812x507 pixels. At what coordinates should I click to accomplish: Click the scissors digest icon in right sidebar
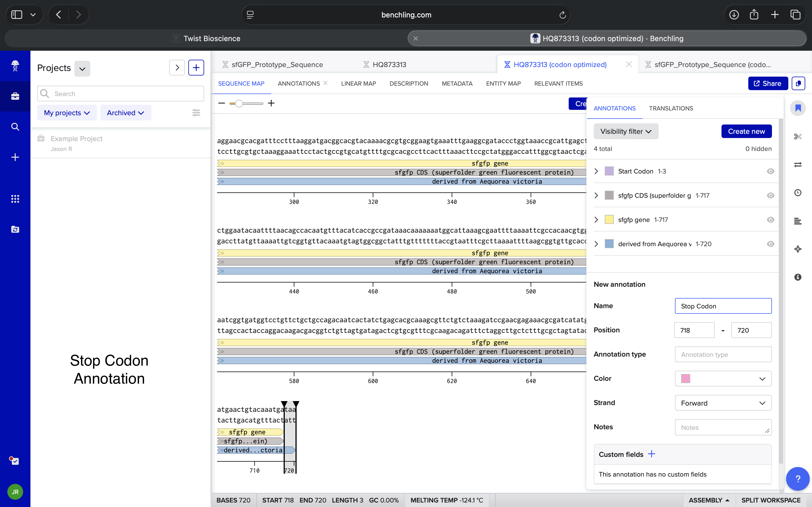pyautogui.click(x=798, y=137)
